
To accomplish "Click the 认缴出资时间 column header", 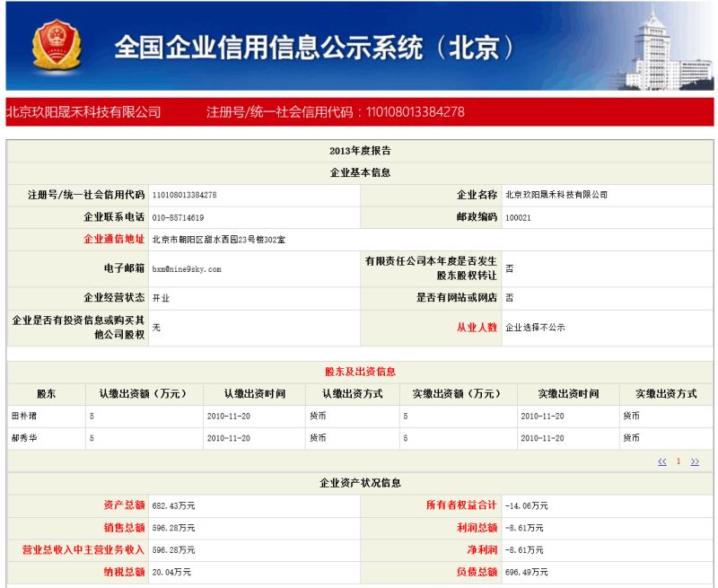I will (255, 394).
